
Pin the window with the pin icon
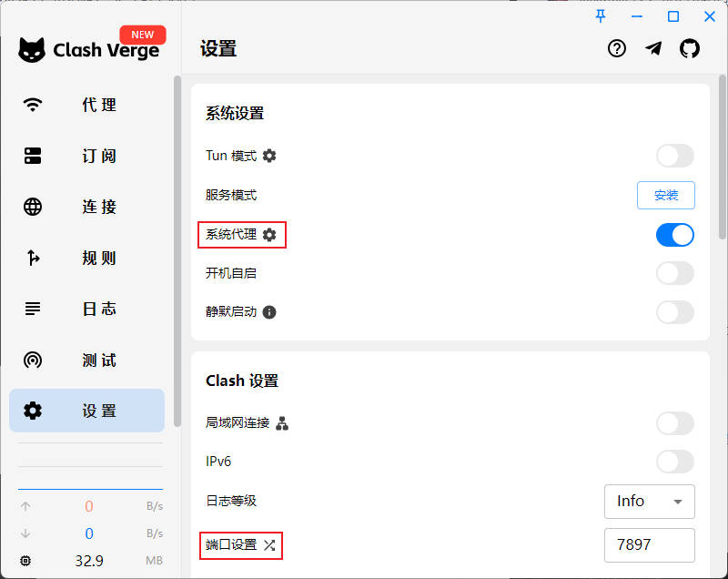click(601, 16)
